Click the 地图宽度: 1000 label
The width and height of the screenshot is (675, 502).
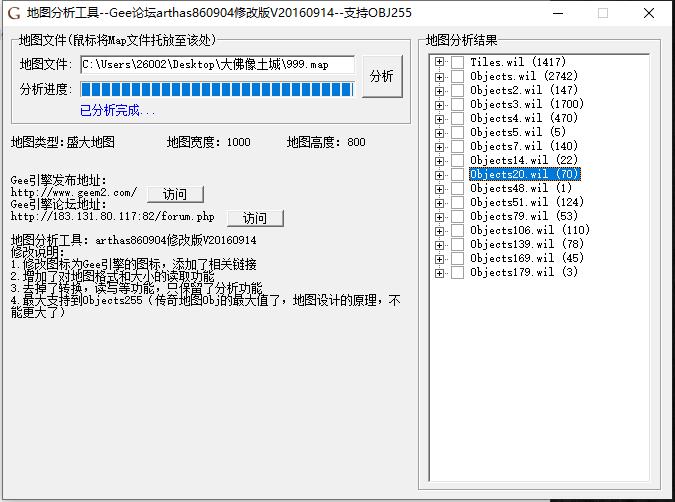[x=209, y=142]
